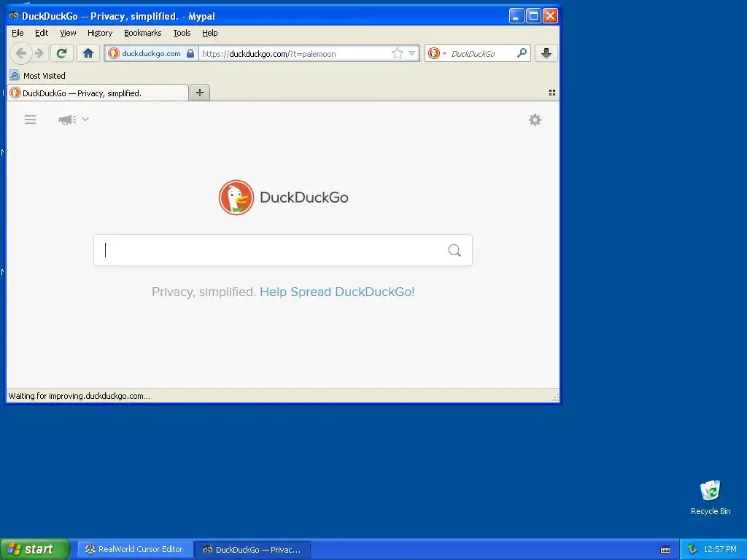Open the File menu

click(x=18, y=33)
